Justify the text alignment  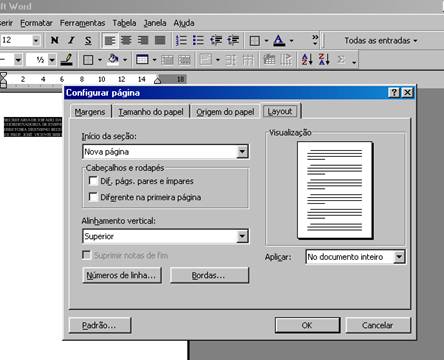(160, 41)
